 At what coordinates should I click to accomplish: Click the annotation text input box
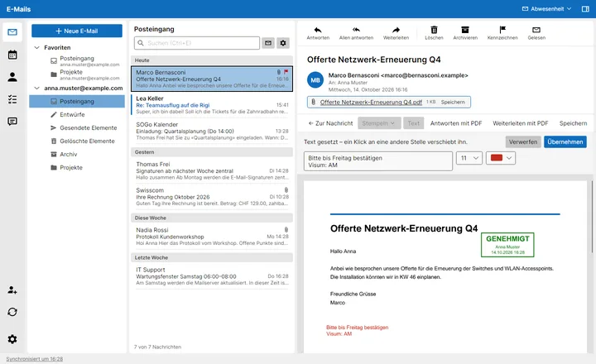378,161
